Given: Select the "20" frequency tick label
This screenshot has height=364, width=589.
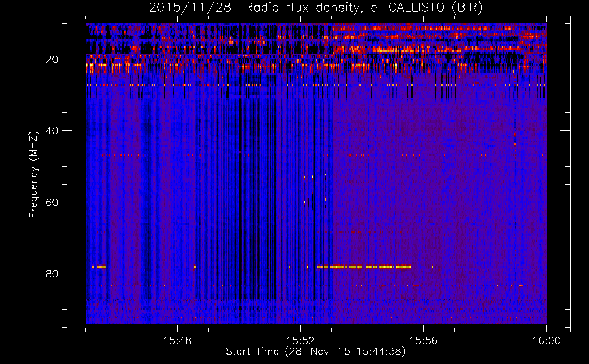Looking at the screenshot, I should coord(52,59).
